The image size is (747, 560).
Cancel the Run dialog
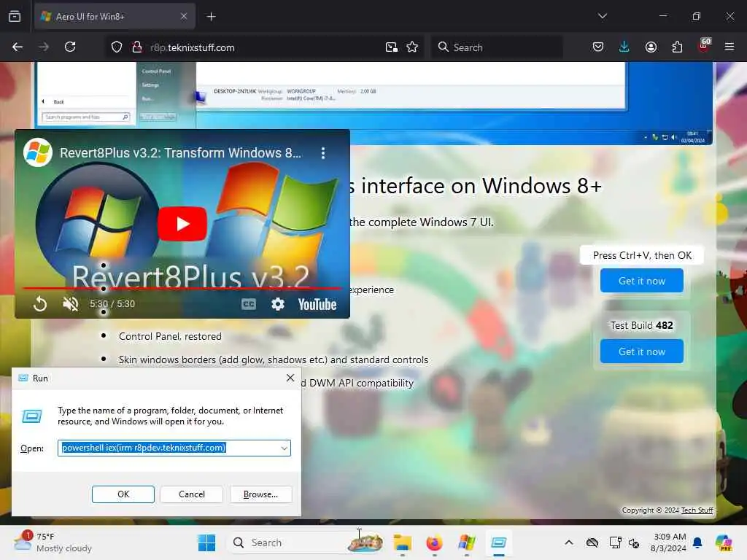pos(192,494)
